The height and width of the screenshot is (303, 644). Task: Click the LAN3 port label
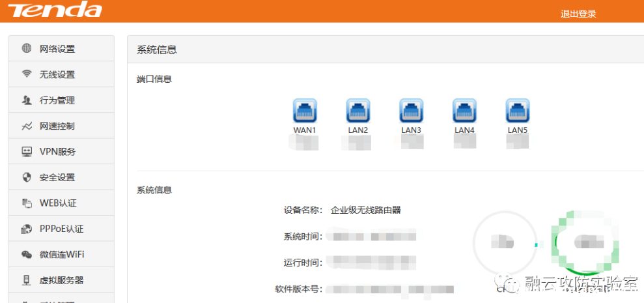pos(411,130)
